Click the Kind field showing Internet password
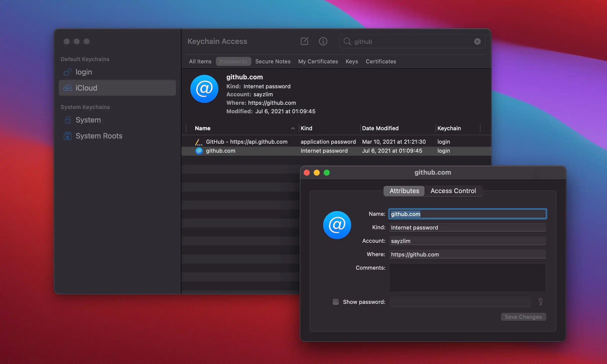This screenshot has width=607, height=364. pyautogui.click(x=467, y=227)
